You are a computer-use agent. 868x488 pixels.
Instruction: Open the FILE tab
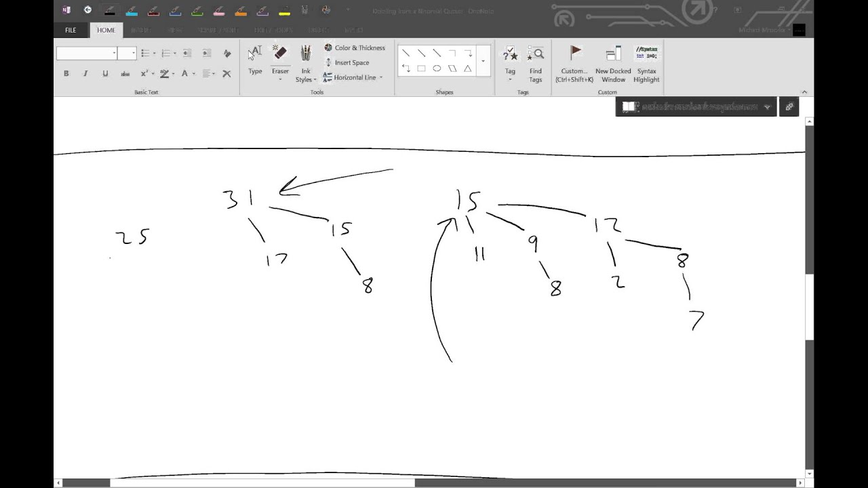[x=71, y=30]
